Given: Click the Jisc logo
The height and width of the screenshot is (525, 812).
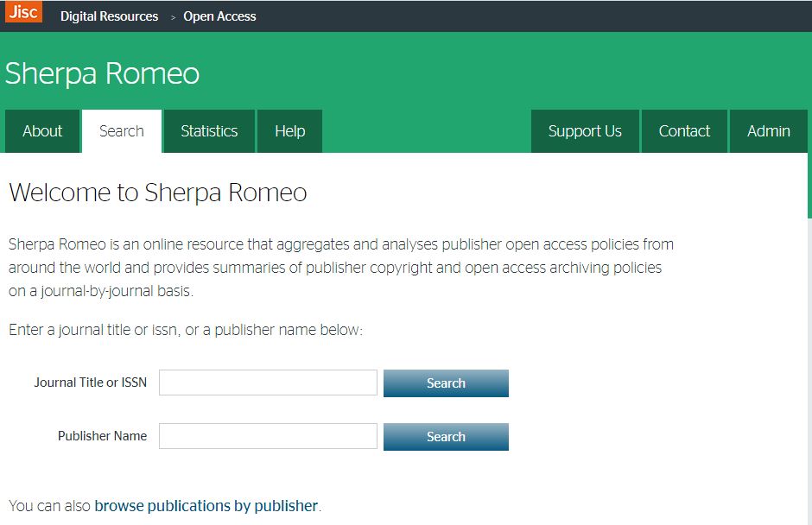Looking at the screenshot, I should (x=23, y=12).
